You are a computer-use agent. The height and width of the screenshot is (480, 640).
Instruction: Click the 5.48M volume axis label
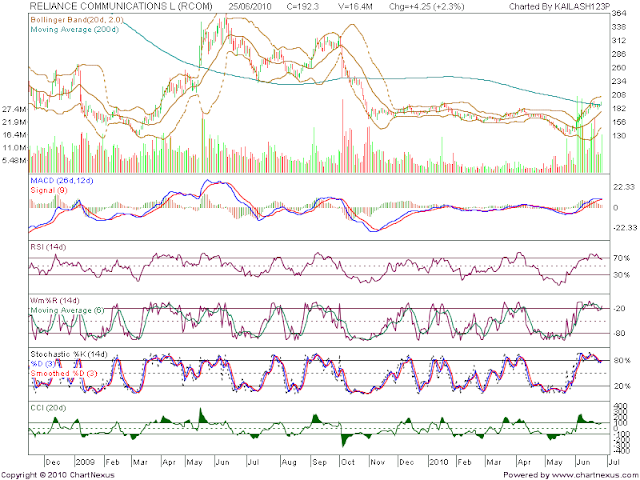tap(14, 160)
